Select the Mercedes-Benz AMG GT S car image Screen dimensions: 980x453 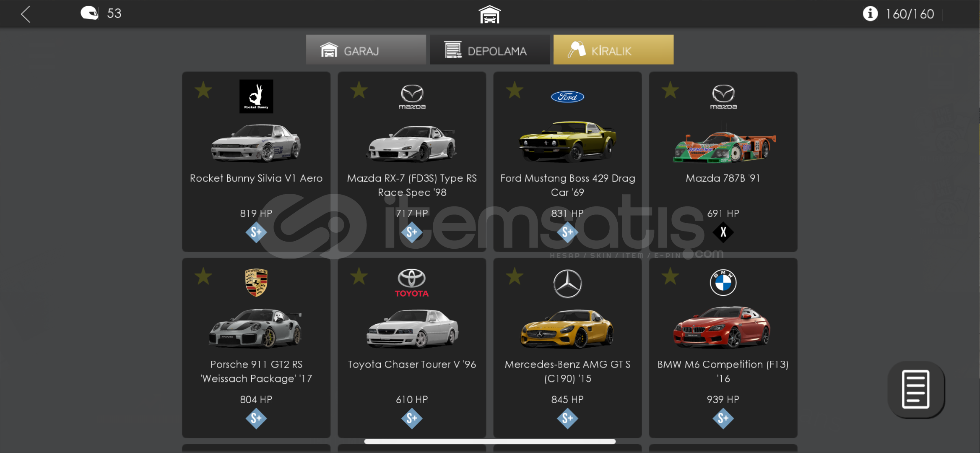[567, 329]
